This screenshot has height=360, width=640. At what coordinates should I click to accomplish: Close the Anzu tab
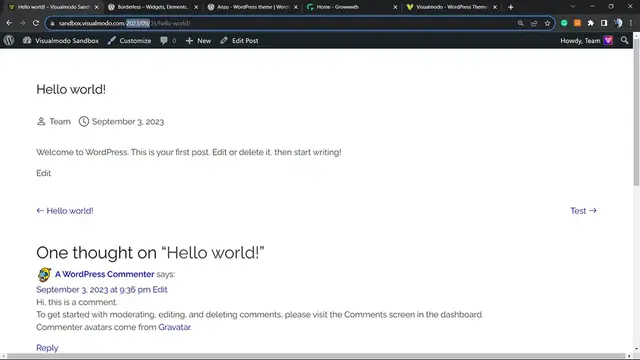296,7
